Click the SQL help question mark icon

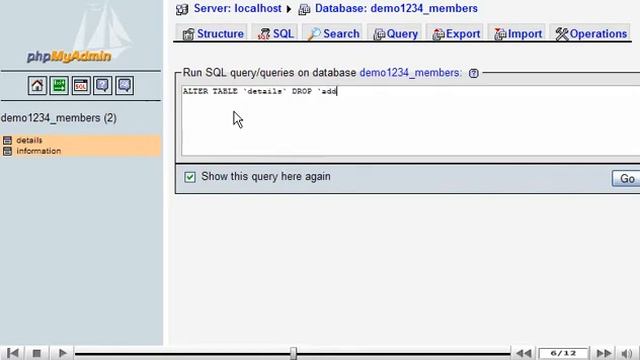tap(473, 73)
